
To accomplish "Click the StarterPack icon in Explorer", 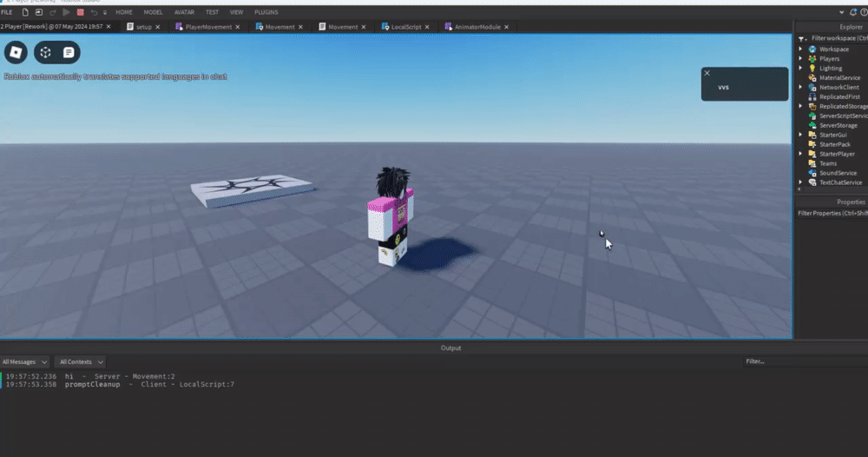I will (812, 144).
